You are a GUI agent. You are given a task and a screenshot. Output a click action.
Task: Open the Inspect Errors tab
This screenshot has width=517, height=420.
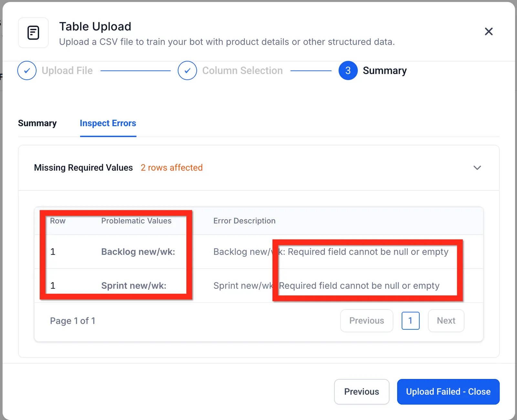(x=108, y=123)
